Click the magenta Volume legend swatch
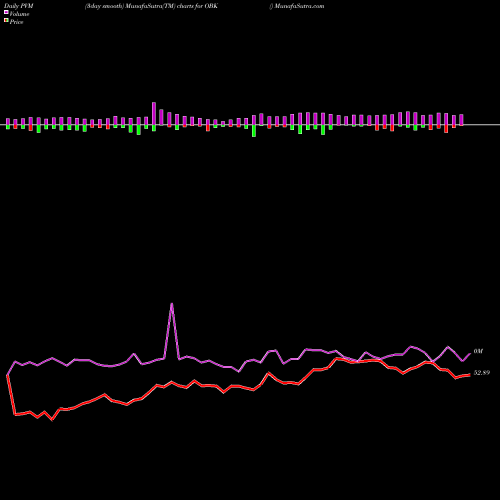The height and width of the screenshot is (500, 500). point(6,12)
